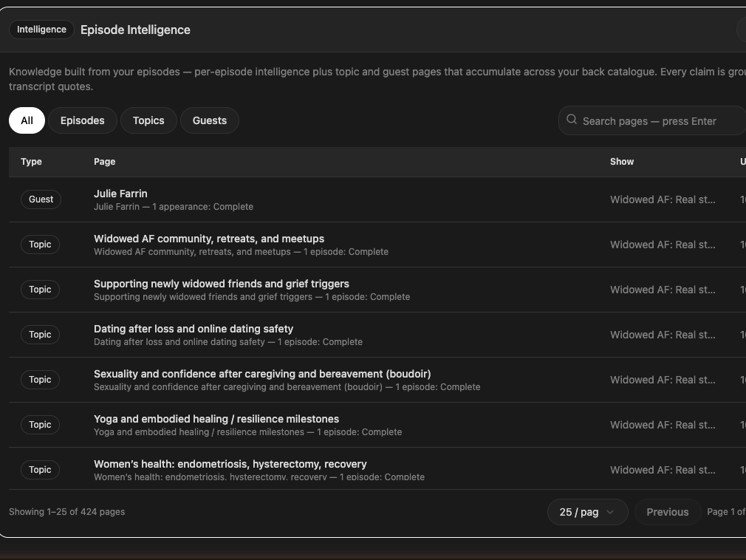Open Yoga and embodied healing topic page
746x560 pixels.
[216, 419]
